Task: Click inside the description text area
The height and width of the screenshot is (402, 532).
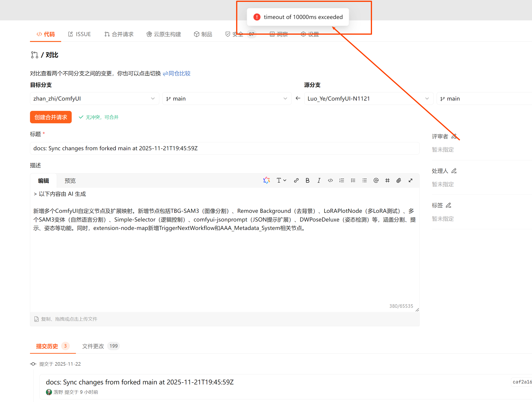Action: [x=225, y=250]
